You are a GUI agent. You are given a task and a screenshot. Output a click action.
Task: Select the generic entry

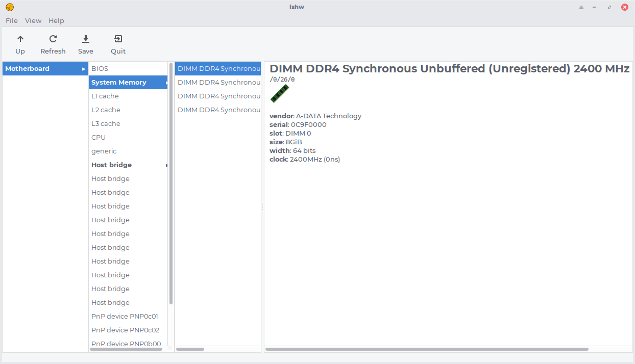128,151
